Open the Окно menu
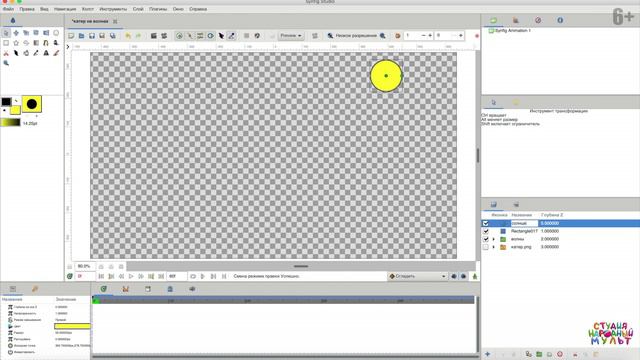 point(178,9)
